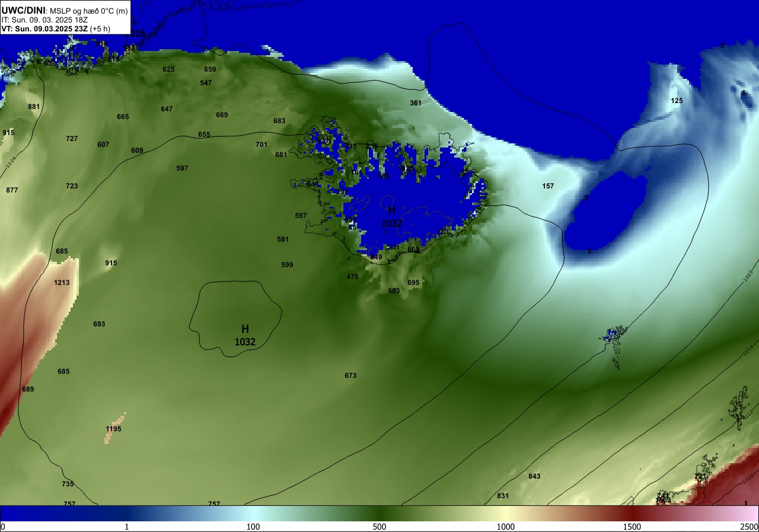The height and width of the screenshot is (532, 759).
Task: Click the 877 height value
Action: click(12, 190)
